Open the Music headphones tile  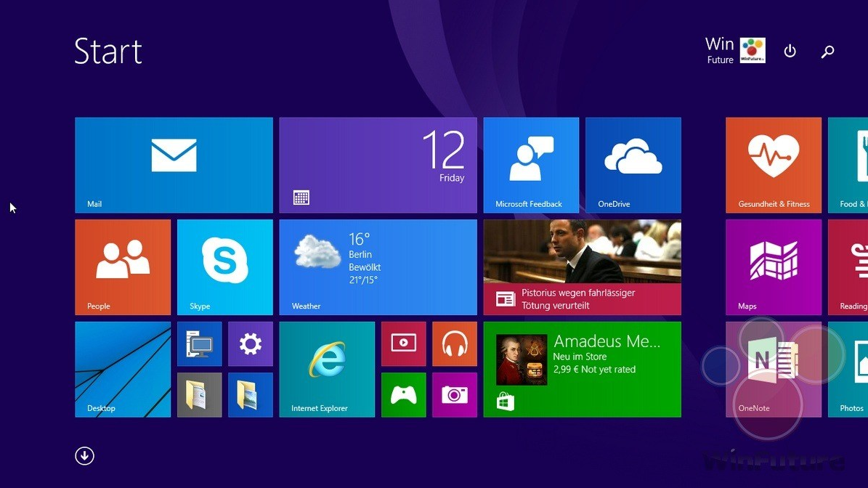coord(454,343)
